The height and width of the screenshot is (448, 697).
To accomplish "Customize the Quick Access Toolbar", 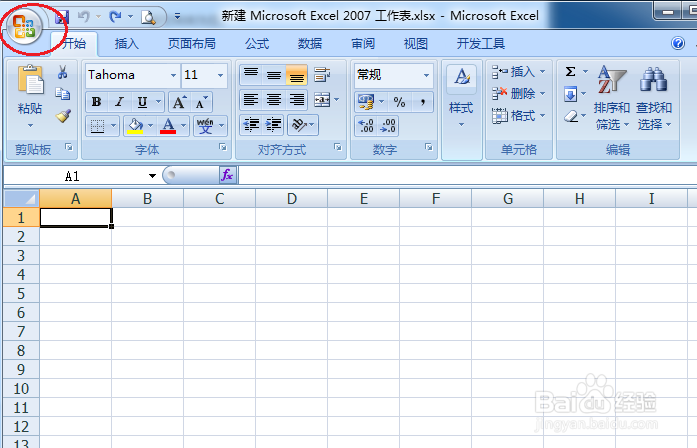I will (177, 17).
